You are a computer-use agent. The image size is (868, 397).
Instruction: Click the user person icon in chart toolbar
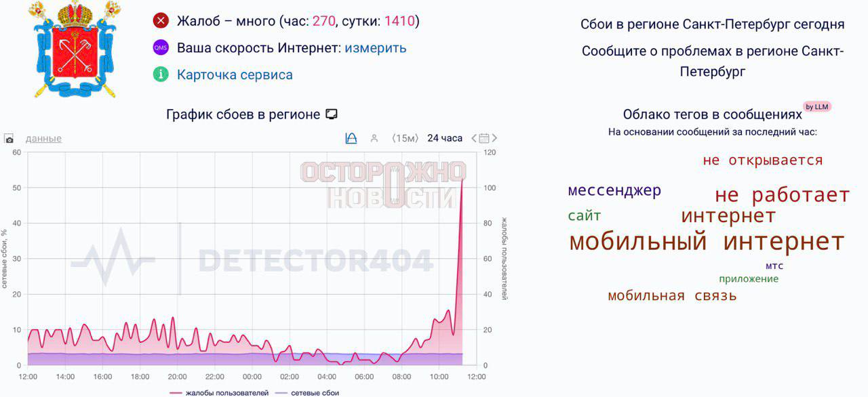(374, 138)
